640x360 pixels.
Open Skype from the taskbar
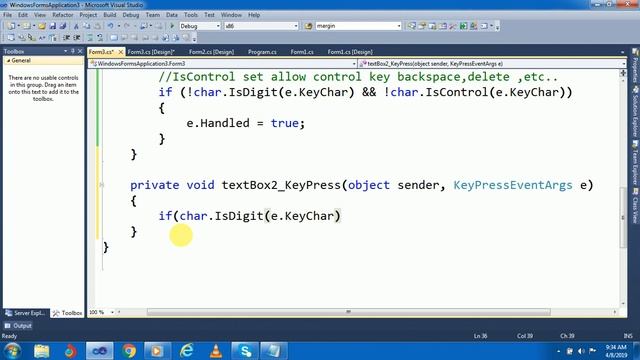tap(245, 351)
